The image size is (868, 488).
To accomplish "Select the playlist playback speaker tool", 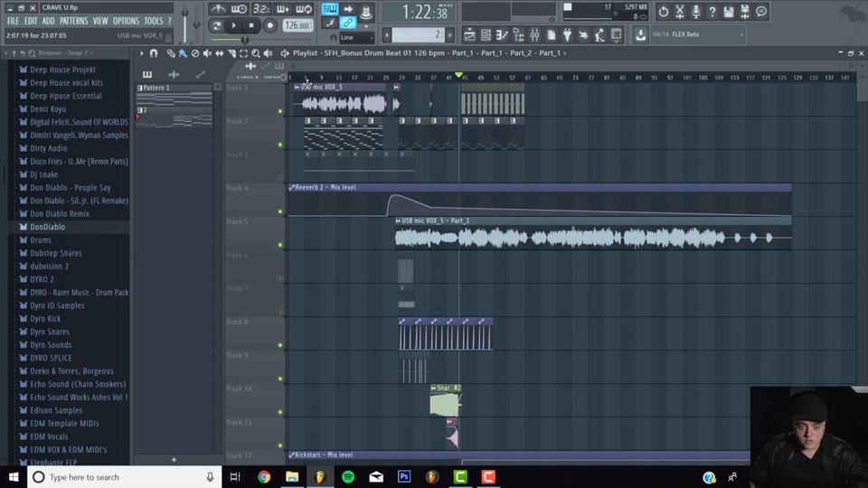I will point(268,53).
